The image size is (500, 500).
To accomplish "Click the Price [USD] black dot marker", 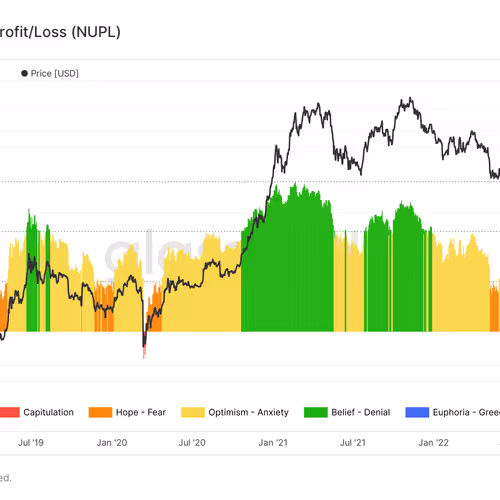I will pyautogui.click(x=24, y=73).
